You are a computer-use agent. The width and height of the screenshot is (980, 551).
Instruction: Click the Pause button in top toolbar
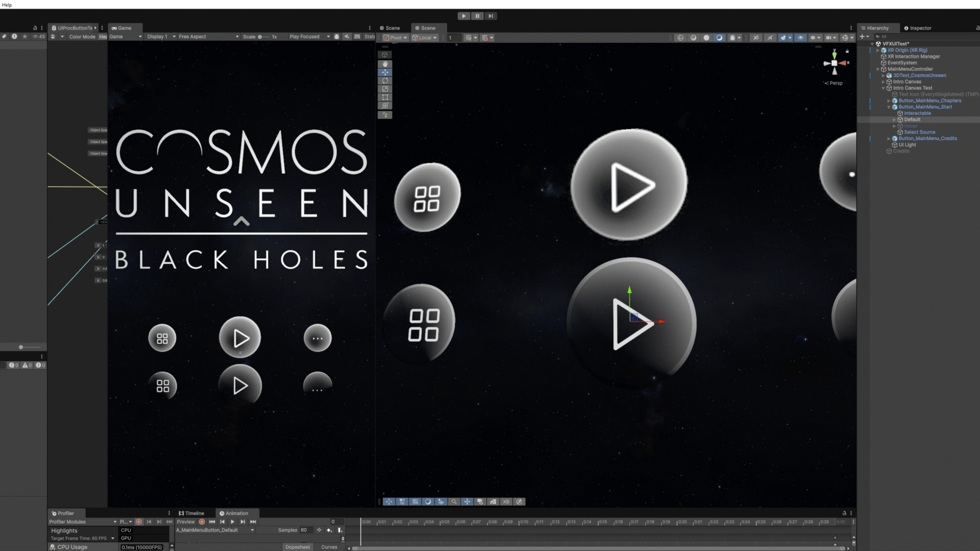(477, 16)
